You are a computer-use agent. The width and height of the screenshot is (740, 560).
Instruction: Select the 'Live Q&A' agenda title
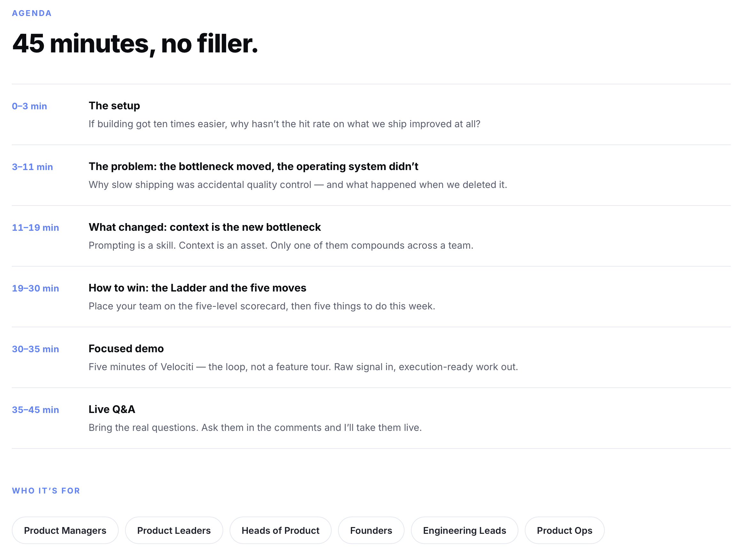112,409
